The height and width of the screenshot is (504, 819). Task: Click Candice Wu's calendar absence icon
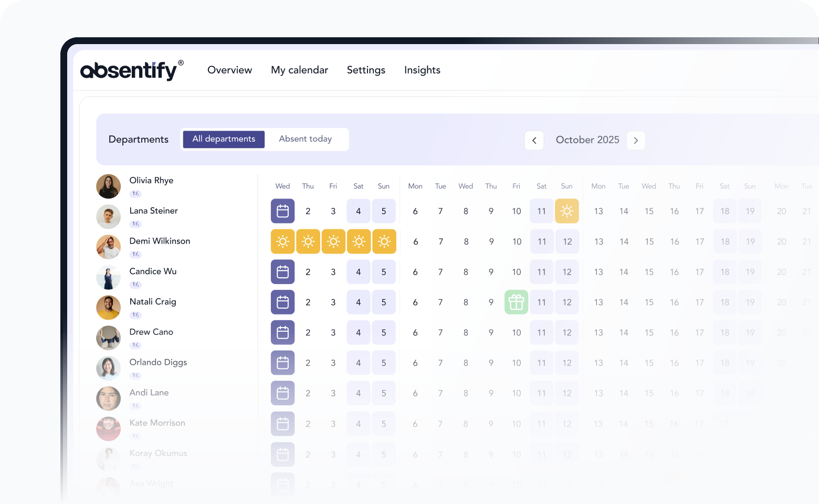[x=282, y=272]
